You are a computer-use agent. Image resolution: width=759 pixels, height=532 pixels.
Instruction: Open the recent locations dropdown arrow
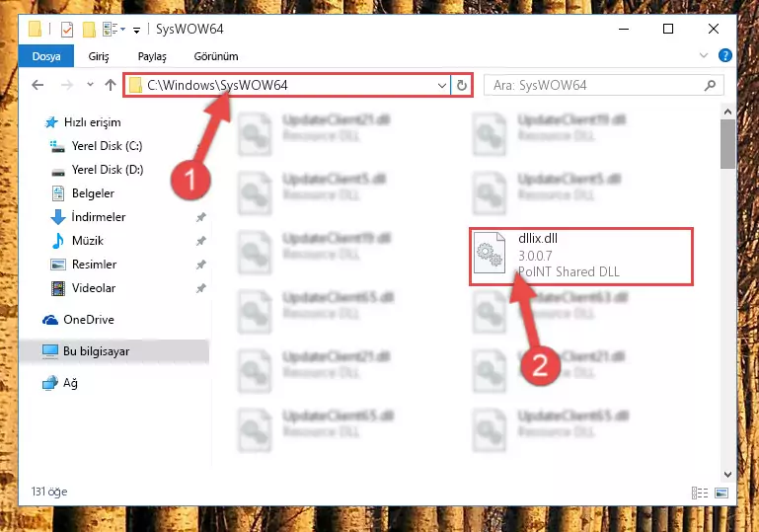tap(90, 85)
